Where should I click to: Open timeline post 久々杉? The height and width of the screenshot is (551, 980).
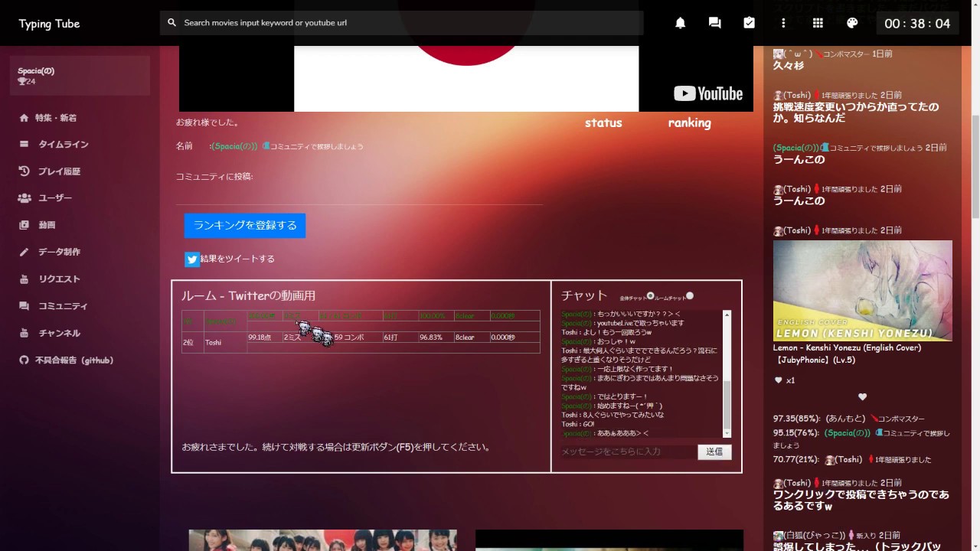788,66
